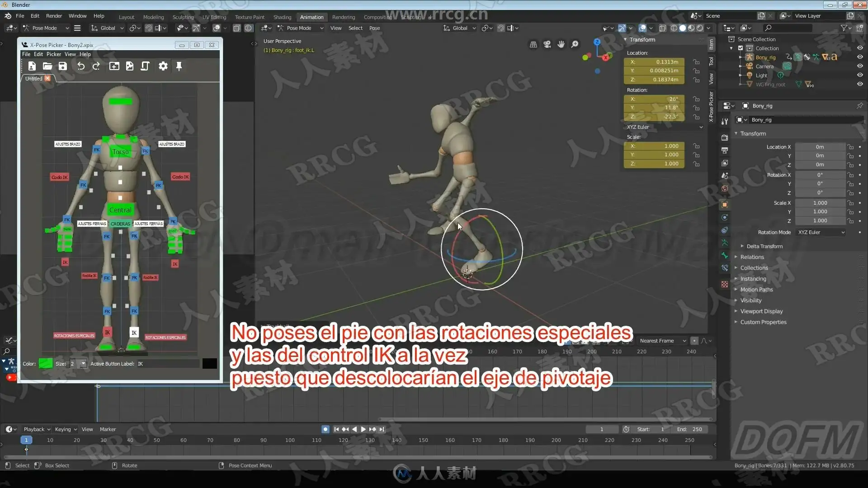Toggle auto keying record button

325,429
